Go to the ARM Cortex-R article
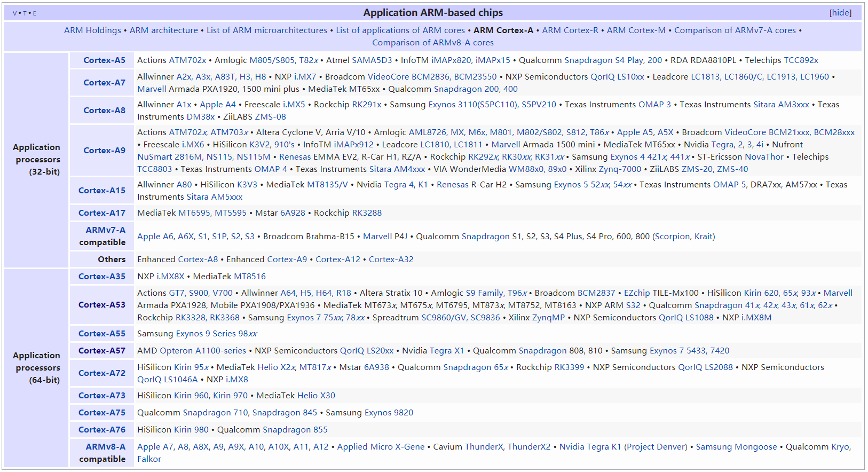Image resolution: width=868 pixels, height=472 pixels. click(570, 30)
